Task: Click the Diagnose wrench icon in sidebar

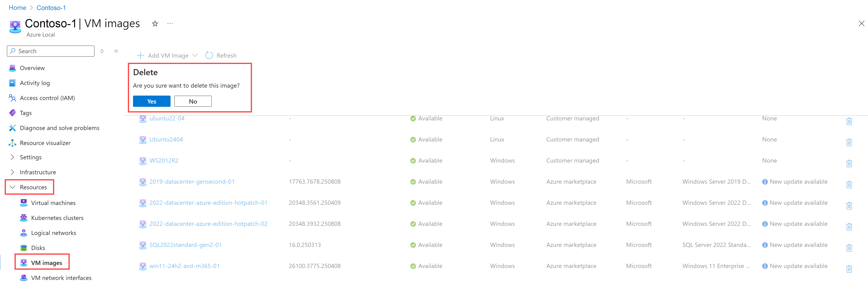Action: 12,128
